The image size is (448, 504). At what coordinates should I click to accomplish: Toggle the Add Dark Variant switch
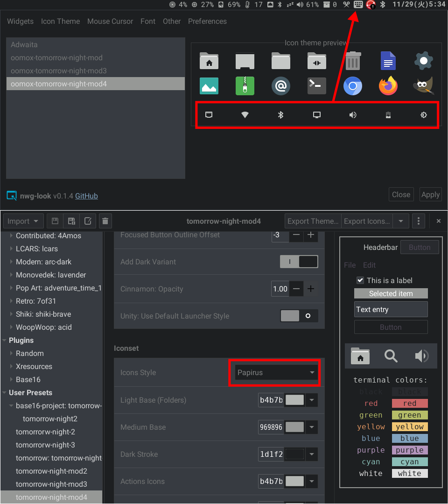299,262
